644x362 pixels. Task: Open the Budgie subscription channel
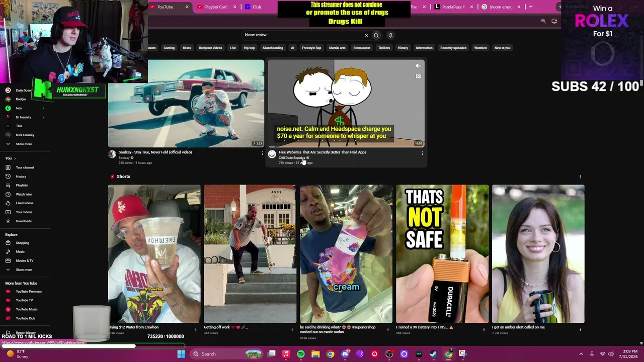(21, 99)
